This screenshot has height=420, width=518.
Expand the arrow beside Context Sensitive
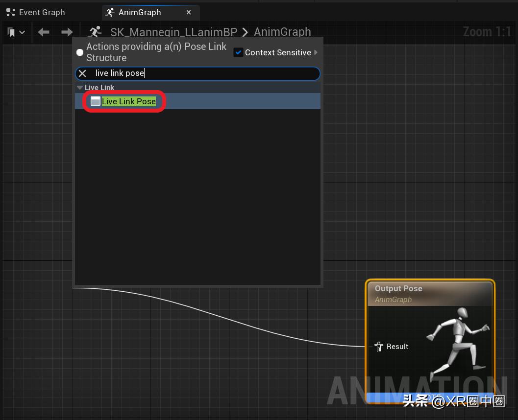click(x=316, y=52)
